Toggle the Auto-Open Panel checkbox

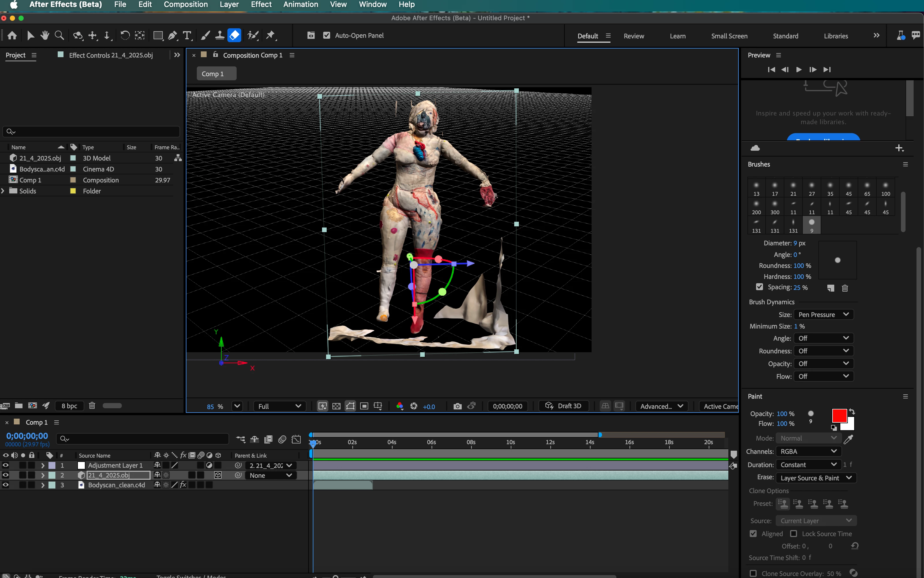[327, 35]
